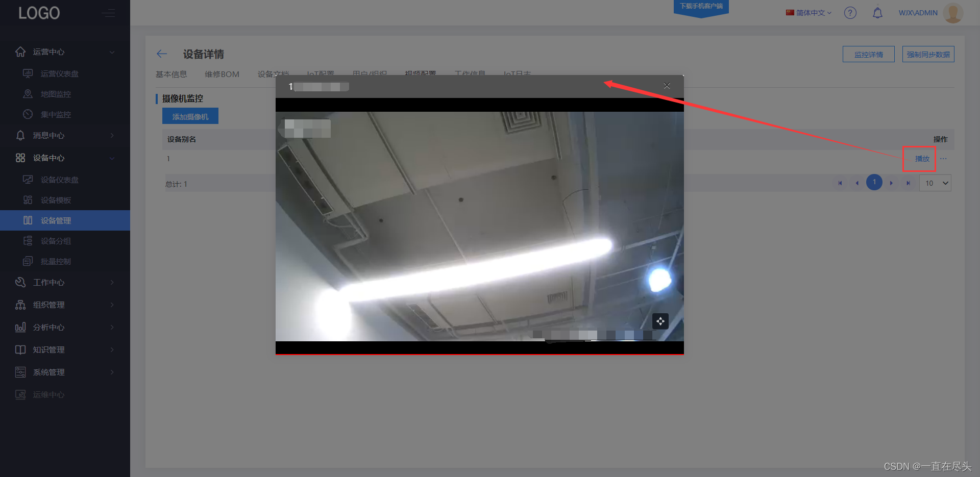Click the 运营中心 home icon
Screen dimensions: 980x477
20,52
